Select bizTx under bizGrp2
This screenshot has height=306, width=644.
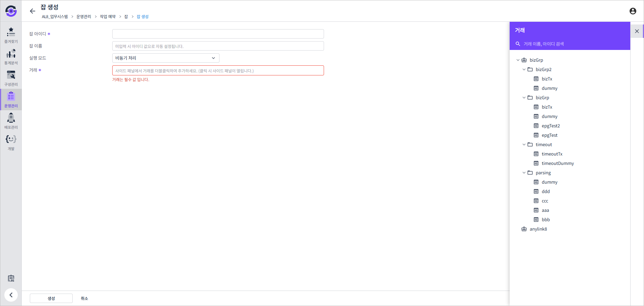click(547, 79)
